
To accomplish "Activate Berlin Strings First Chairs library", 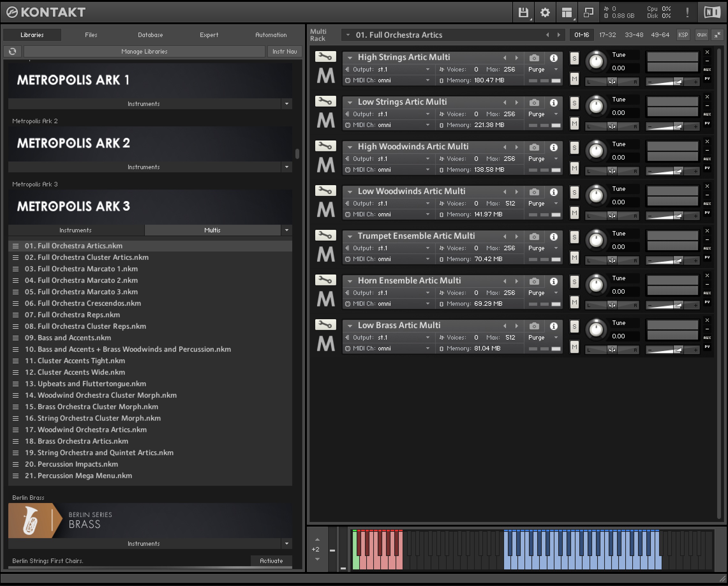I will [271, 561].
